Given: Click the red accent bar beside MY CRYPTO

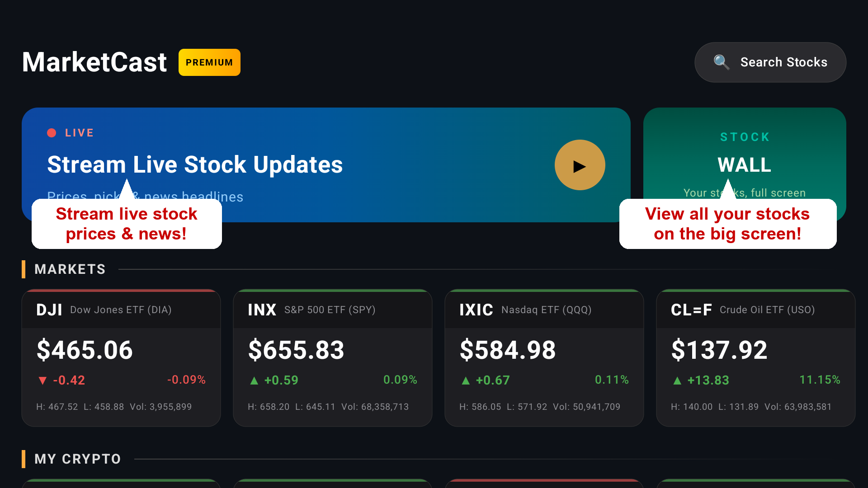Looking at the screenshot, I should [x=24, y=459].
